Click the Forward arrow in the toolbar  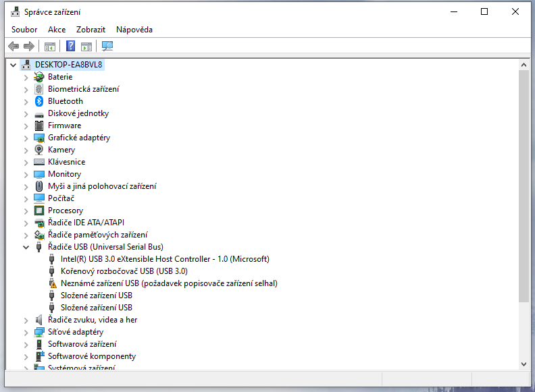[x=28, y=46]
